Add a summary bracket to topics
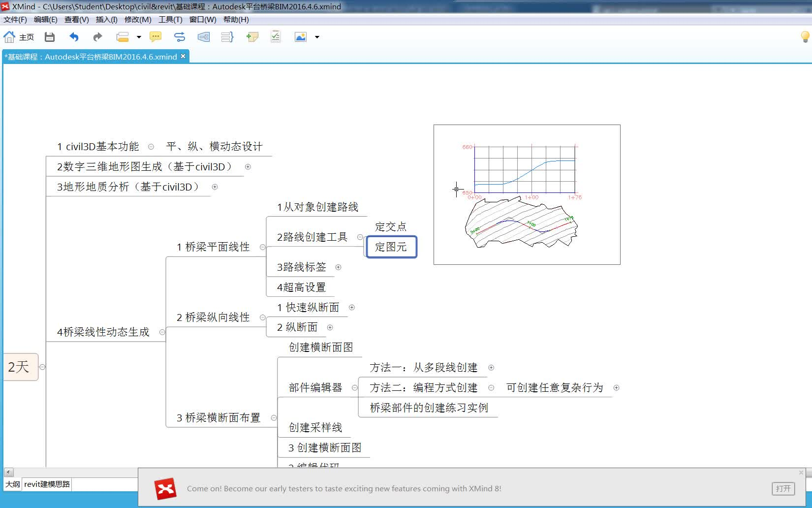This screenshot has height=508, width=812. click(227, 37)
